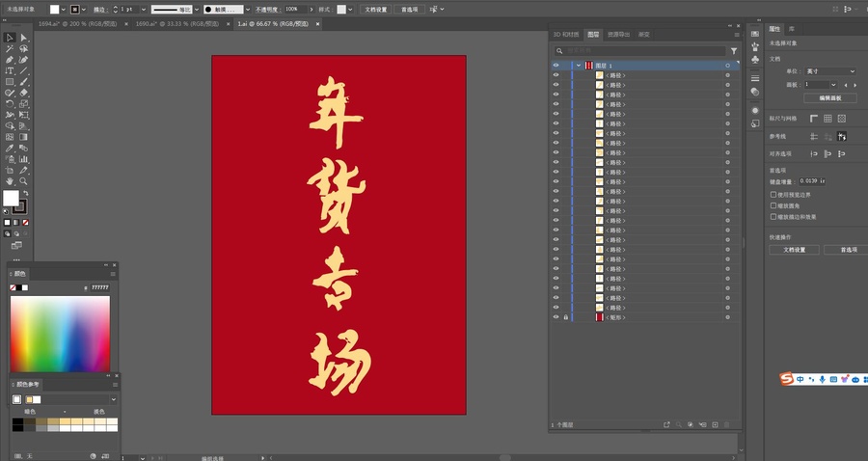Select the Zoom tool
The image size is (868, 461).
pyautogui.click(x=24, y=181)
